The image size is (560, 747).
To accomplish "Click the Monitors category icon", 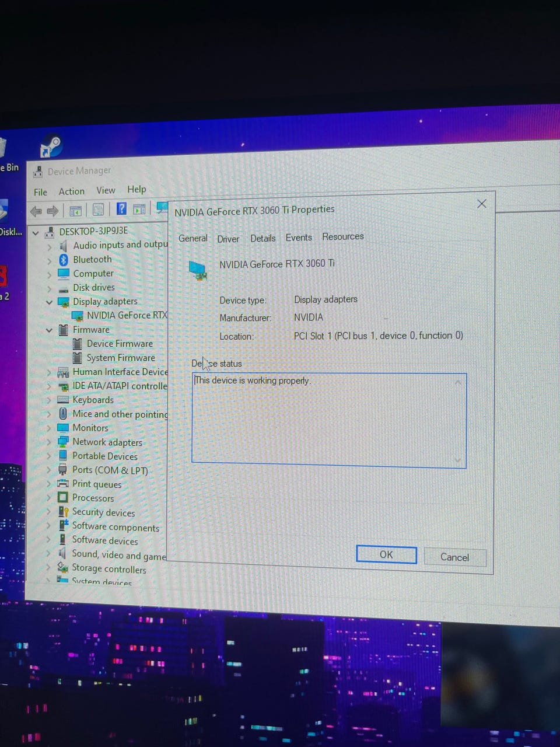I will [62, 428].
